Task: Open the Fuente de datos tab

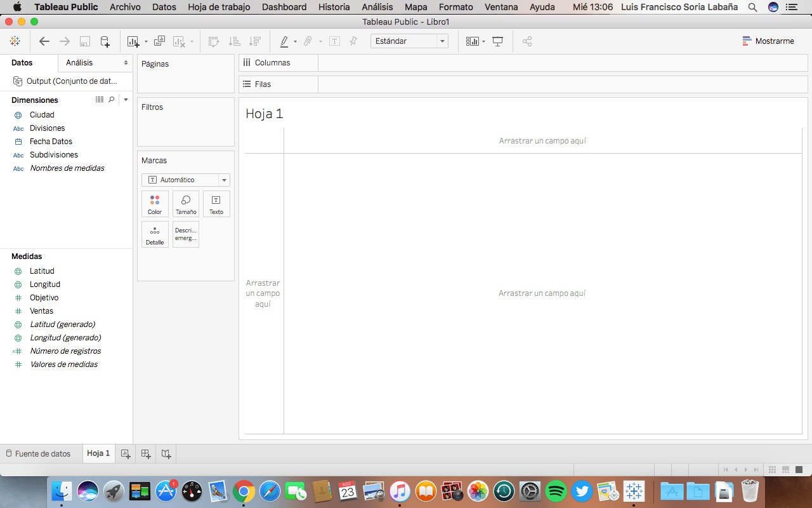Action: [x=38, y=454]
